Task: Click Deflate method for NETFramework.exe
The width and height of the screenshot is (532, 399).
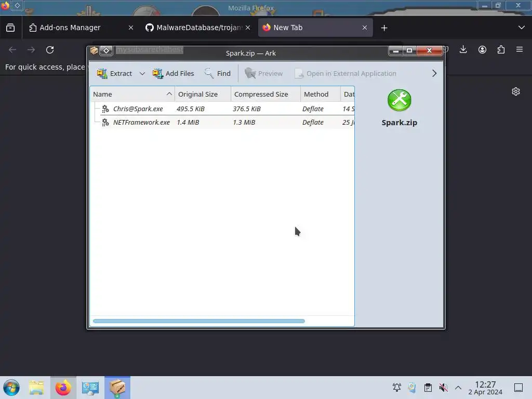Action: coord(313,122)
